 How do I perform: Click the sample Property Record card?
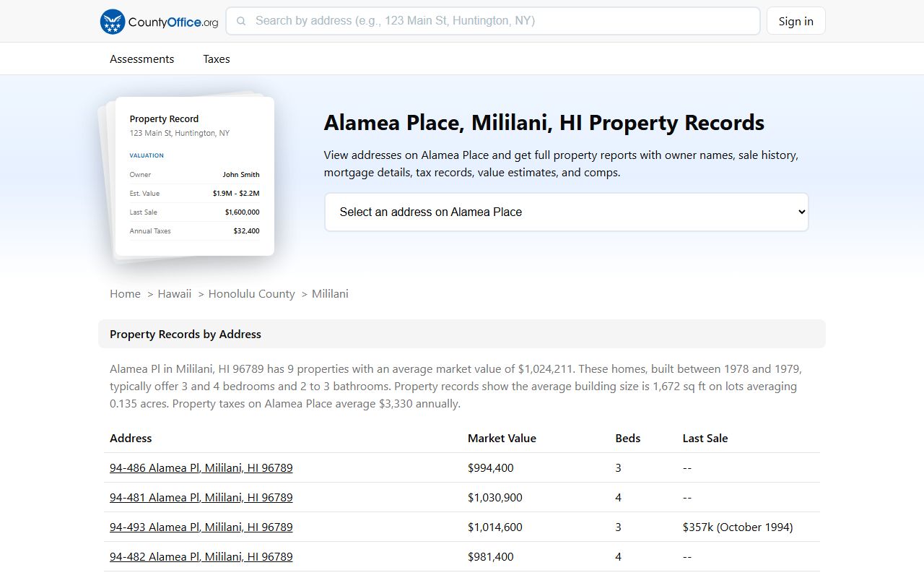[195, 176]
